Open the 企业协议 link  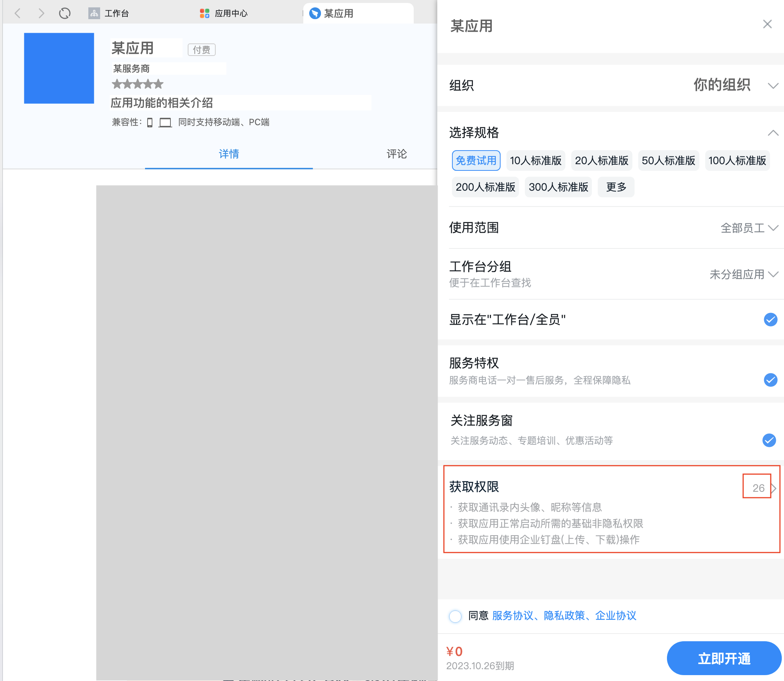click(616, 615)
